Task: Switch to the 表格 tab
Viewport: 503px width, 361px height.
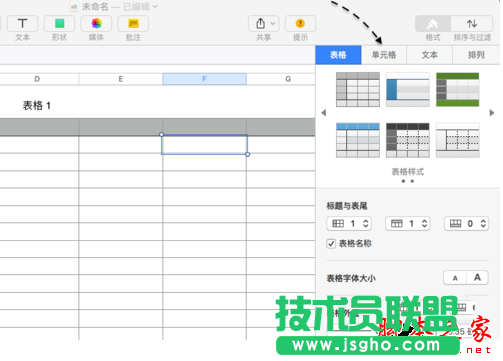Action: pyautogui.click(x=338, y=55)
